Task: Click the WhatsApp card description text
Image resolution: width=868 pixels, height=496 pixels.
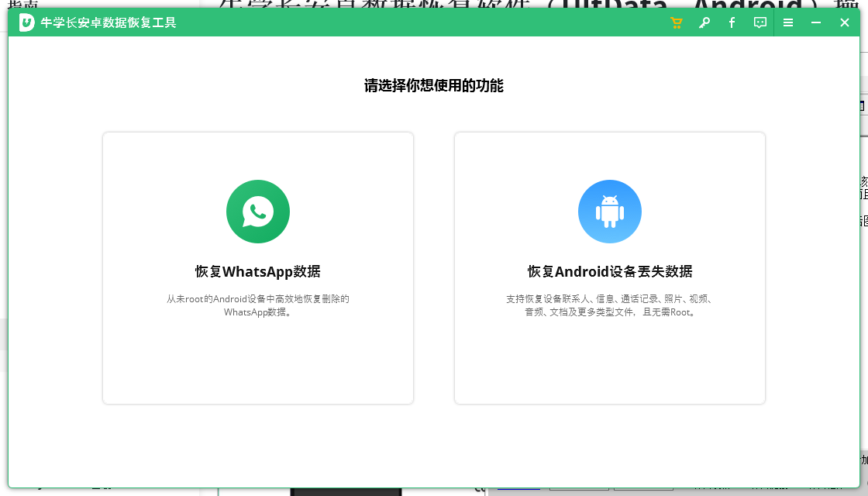Action: (258, 305)
